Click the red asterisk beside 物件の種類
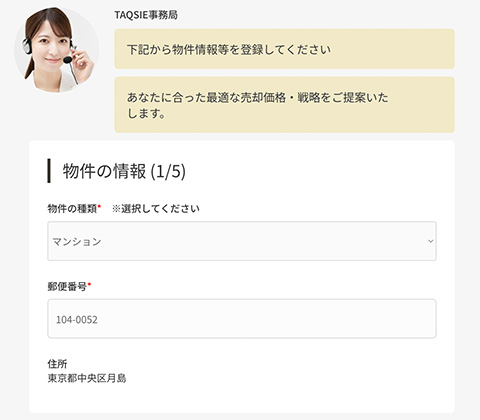480x420 pixels. point(99,207)
